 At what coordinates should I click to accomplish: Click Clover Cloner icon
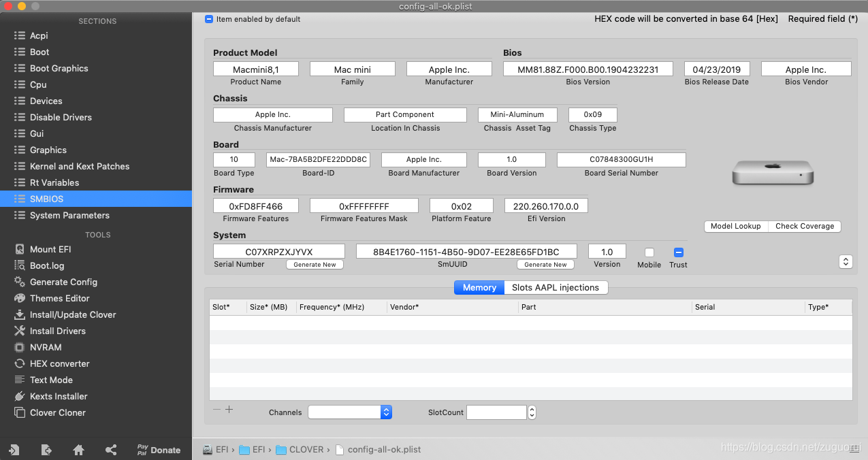tap(20, 412)
